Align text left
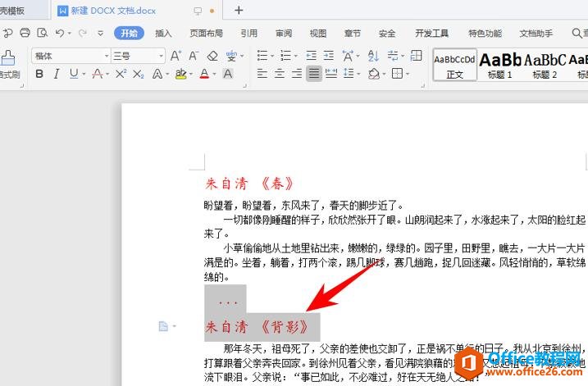Viewport: 588px width, 386px height. pos(262,74)
